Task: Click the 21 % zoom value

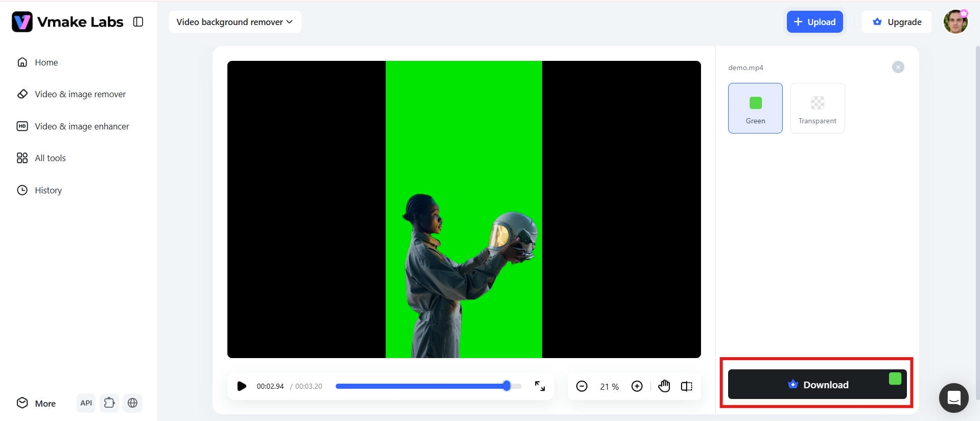Action: click(609, 387)
